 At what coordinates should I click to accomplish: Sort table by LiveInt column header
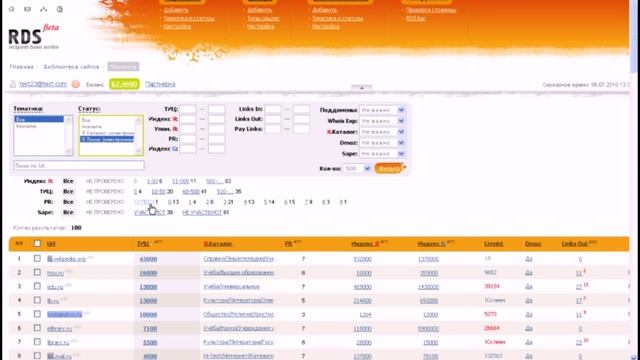493,244
